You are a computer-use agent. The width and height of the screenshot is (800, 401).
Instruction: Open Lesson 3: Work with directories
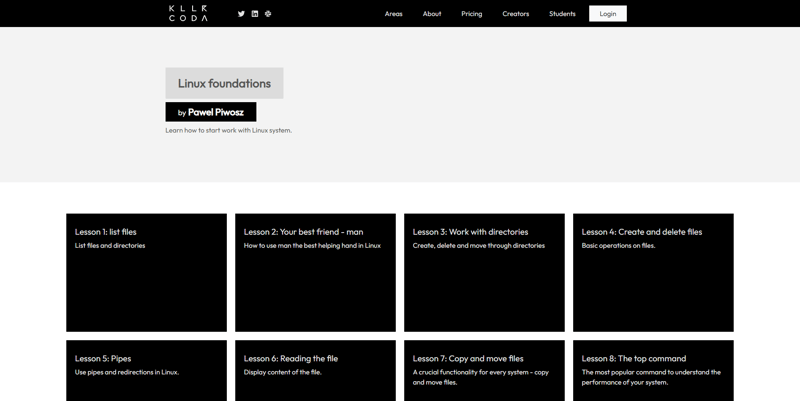484,272
